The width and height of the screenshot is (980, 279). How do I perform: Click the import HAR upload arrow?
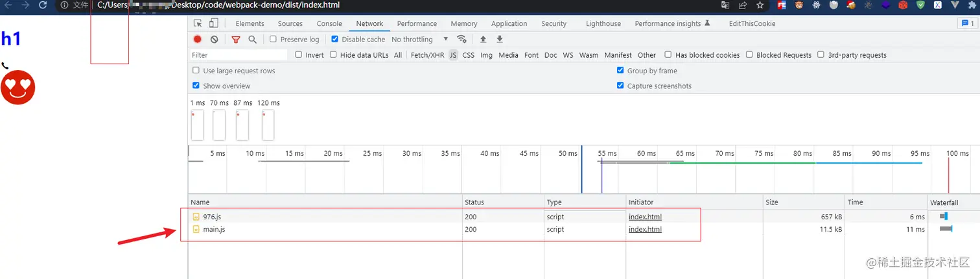483,40
